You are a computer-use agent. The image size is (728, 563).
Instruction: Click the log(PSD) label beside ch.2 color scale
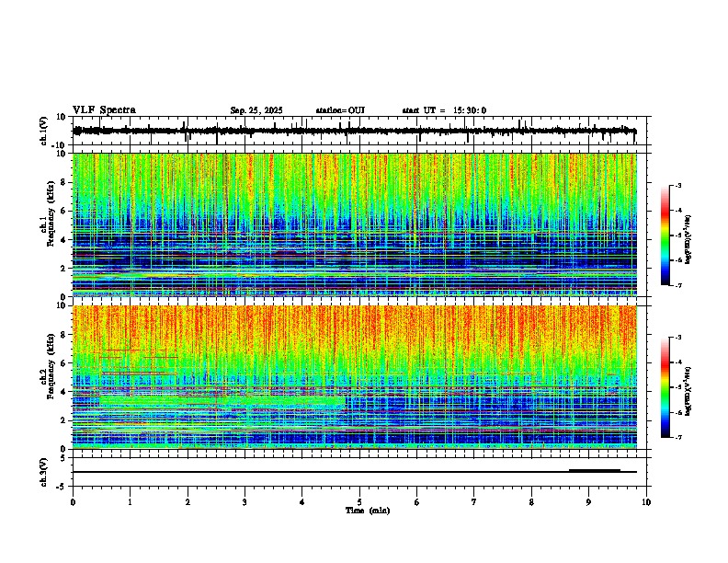pyautogui.click(x=688, y=391)
